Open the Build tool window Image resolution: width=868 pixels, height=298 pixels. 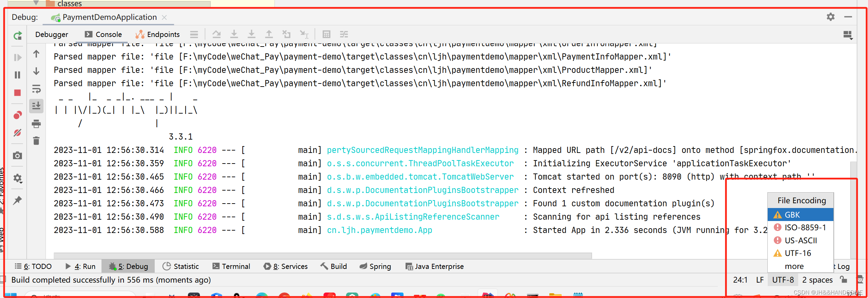point(334,266)
